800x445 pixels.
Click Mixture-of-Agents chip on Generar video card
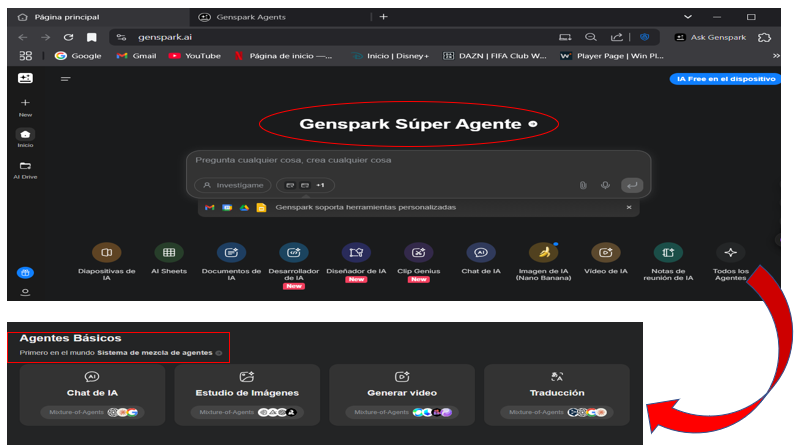tap(402, 412)
